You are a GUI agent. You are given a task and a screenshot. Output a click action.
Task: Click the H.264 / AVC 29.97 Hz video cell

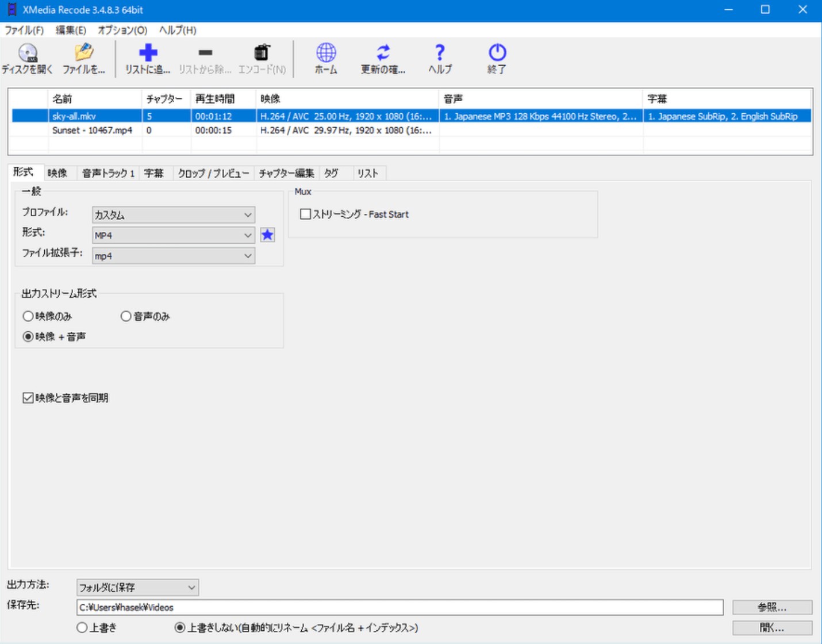[347, 131]
